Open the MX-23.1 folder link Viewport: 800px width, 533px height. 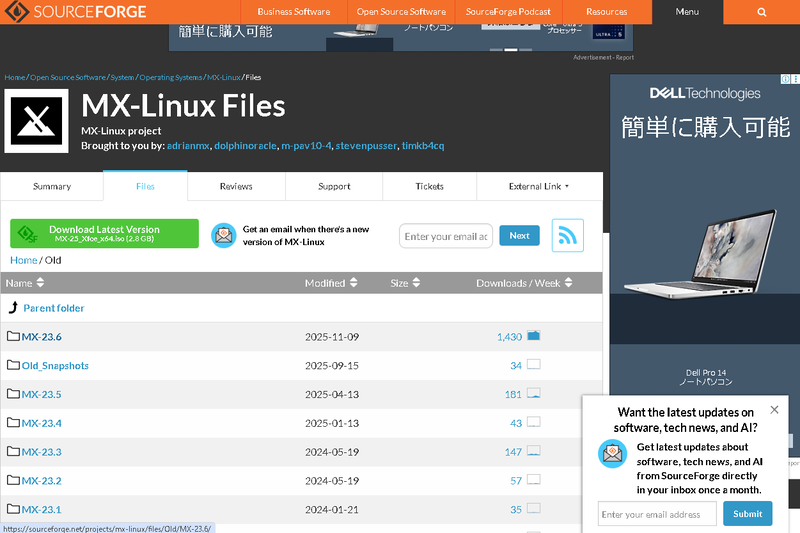[41, 510]
